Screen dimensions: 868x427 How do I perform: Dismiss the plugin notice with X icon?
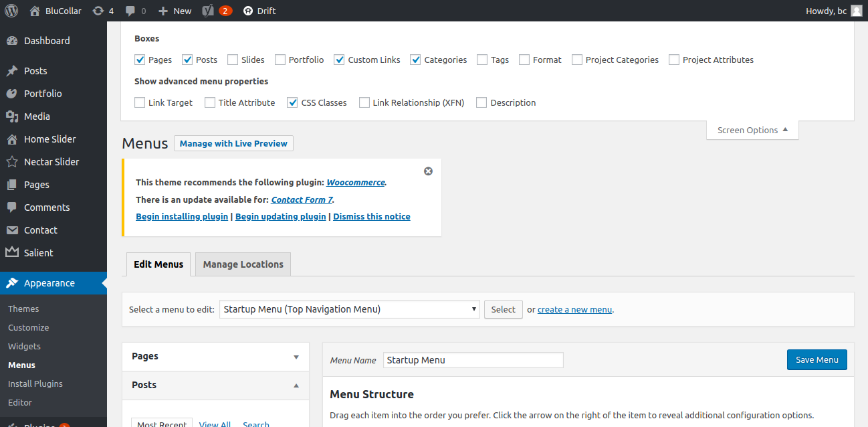[428, 171]
